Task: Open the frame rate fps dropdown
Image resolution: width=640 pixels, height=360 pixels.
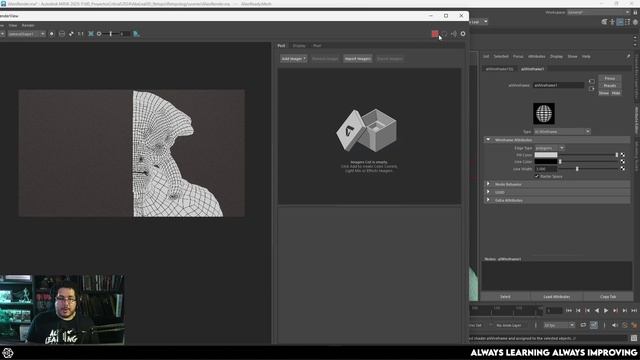Action: [x=559, y=325]
